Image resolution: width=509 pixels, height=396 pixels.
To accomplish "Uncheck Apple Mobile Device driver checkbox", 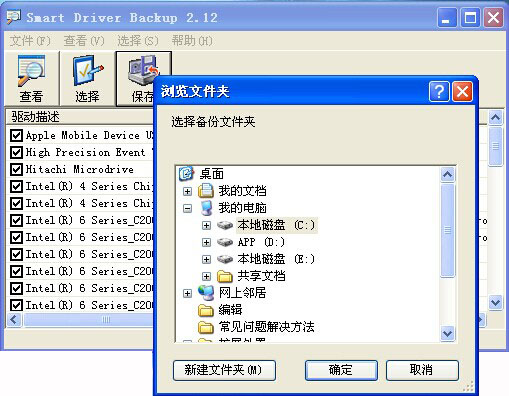I will coord(16,135).
